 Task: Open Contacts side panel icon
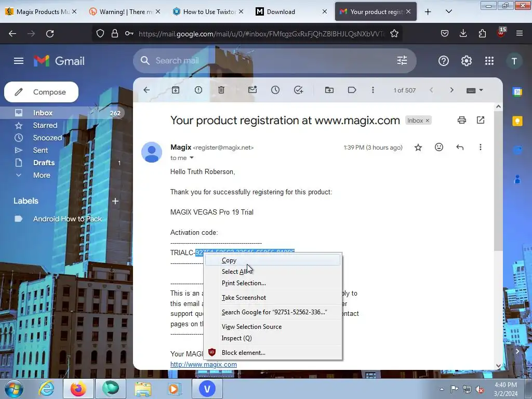pos(517,179)
